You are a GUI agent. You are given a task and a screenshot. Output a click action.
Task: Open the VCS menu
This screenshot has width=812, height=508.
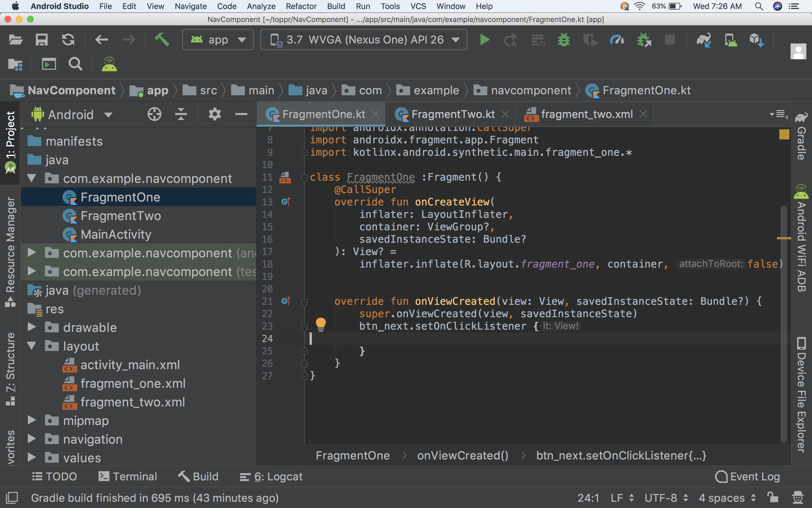pos(418,6)
